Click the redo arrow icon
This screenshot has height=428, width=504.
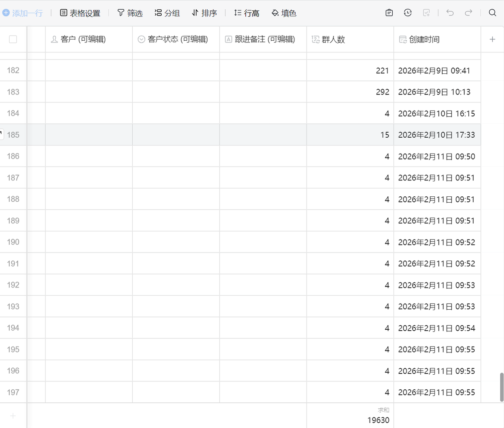(x=469, y=13)
